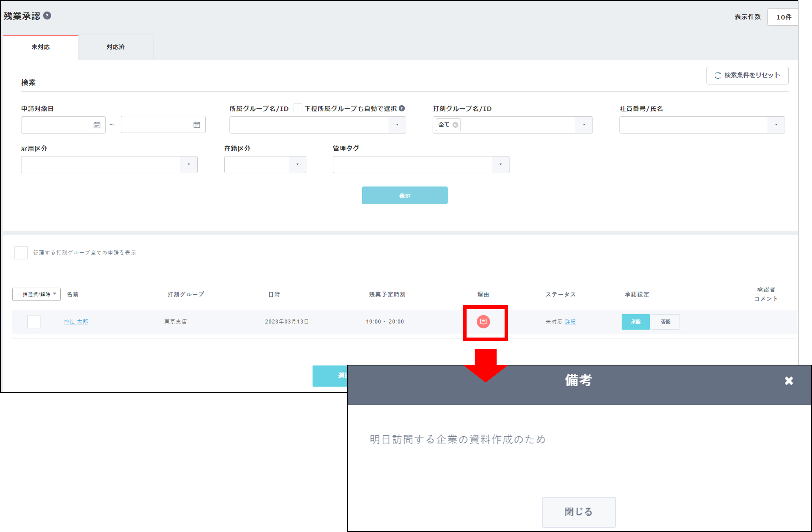
Task: Remove the 全て tag with x icon
Action: (x=455, y=125)
